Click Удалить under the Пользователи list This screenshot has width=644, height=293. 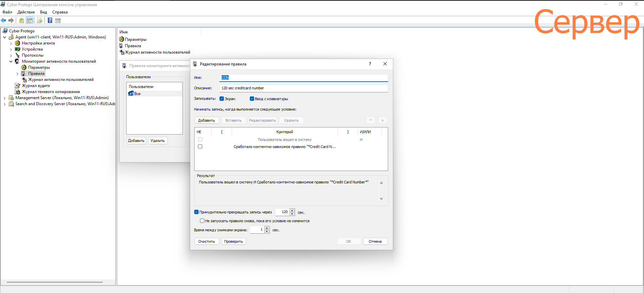(158, 141)
